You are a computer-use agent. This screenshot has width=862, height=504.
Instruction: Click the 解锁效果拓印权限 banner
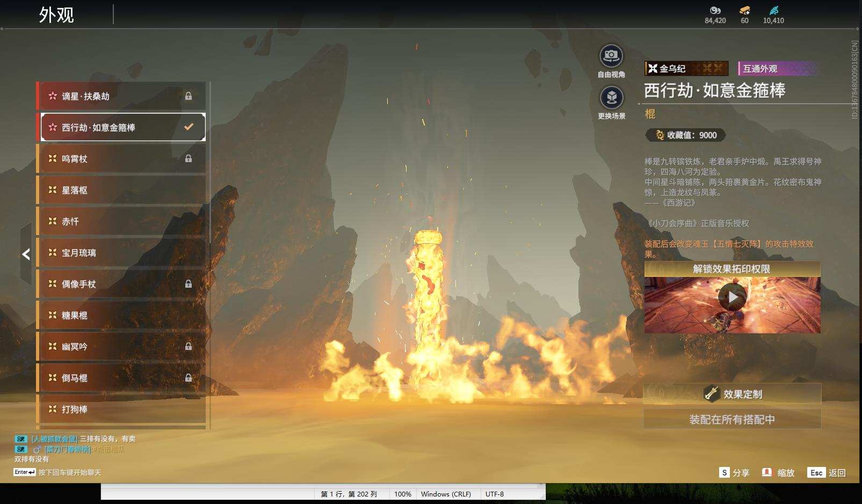click(732, 269)
